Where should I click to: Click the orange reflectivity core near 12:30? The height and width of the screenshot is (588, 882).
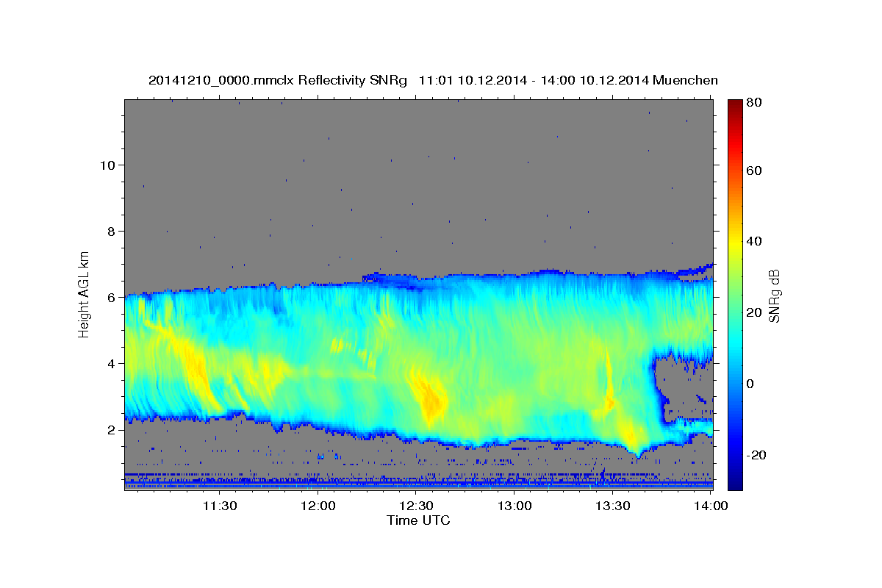[431, 401]
